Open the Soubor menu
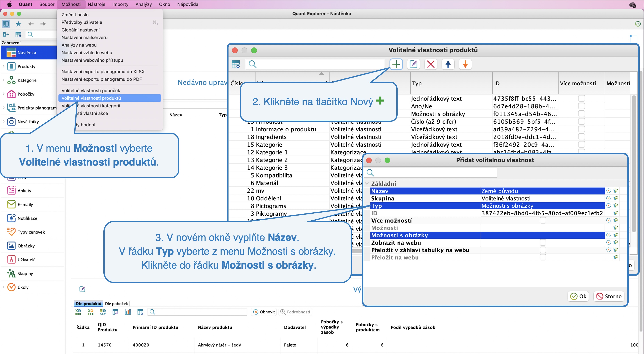 47,4
